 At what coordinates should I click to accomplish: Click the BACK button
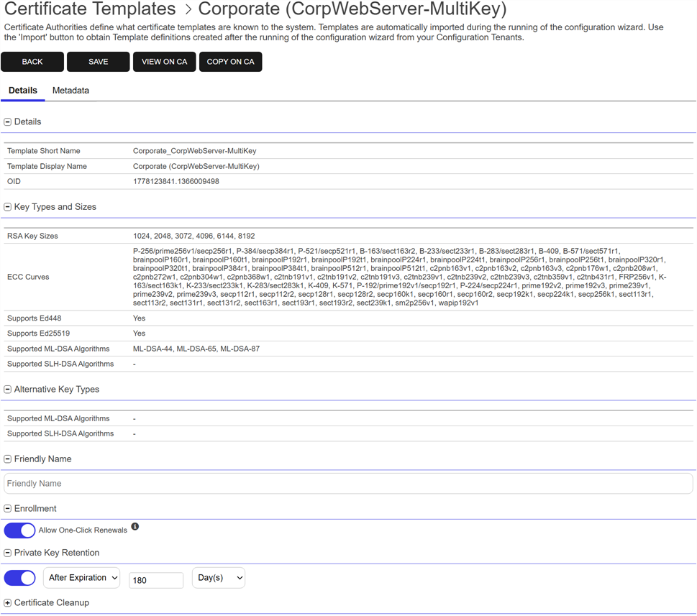coord(32,62)
